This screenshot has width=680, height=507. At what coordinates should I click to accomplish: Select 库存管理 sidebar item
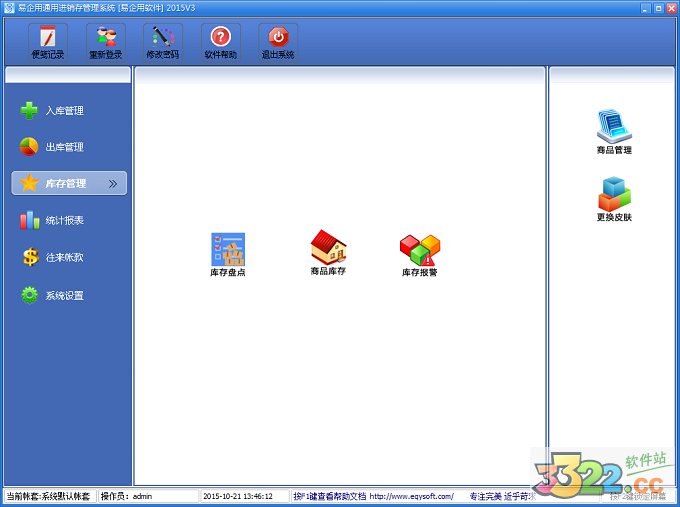click(69, 183)
